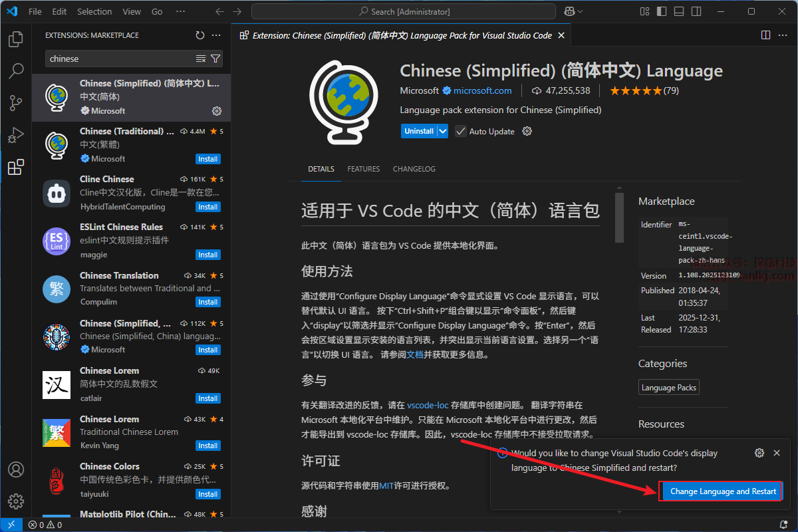Open the Manage gear in activity bar

(16, 501)
